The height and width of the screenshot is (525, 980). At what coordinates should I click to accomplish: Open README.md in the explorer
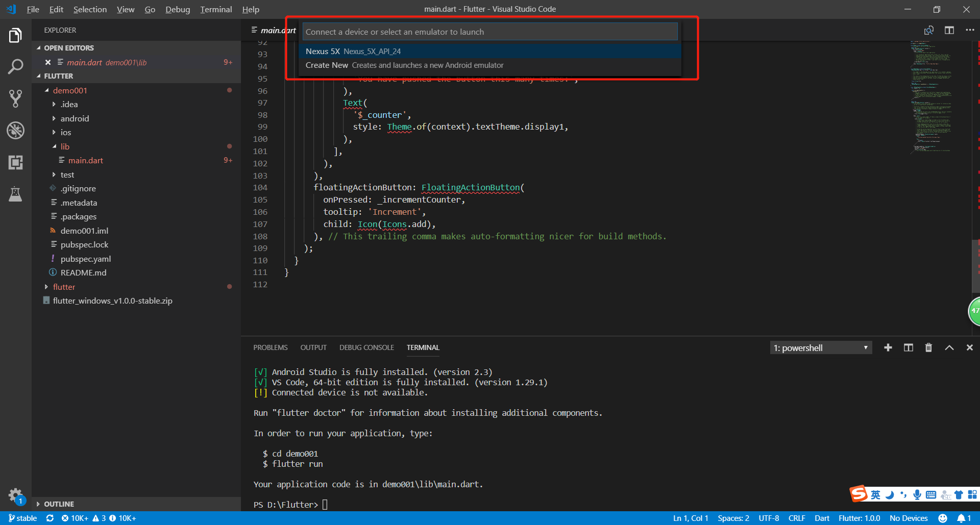(x=84, y=272)
